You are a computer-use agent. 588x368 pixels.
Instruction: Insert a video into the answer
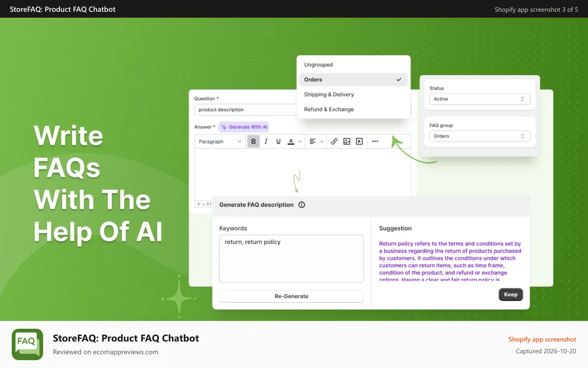360,141
